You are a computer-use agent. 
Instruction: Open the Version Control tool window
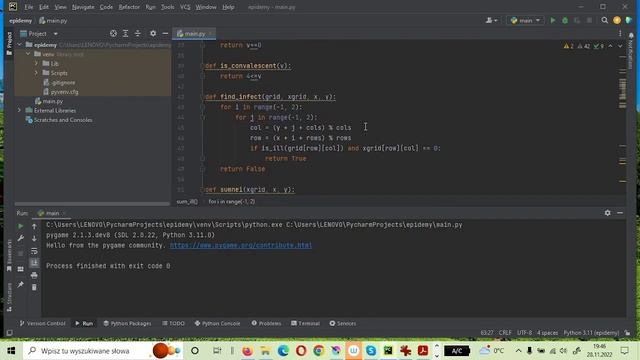click(42, 323)
